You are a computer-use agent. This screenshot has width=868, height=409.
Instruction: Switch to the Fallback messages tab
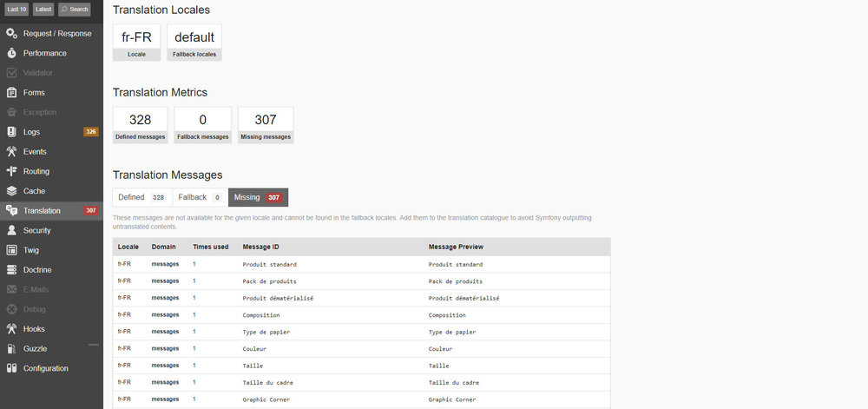(x=201, y=198)
